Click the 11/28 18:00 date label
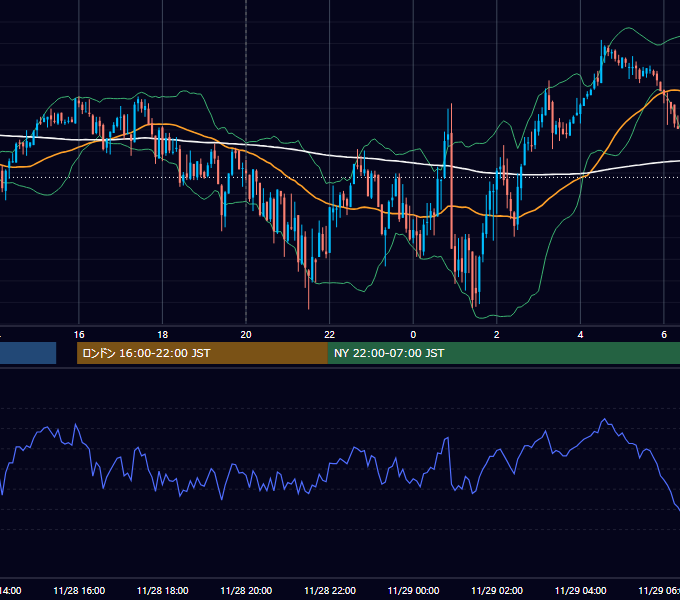Image resolution: width=680 pixels, height=600 pixels. 163,591
